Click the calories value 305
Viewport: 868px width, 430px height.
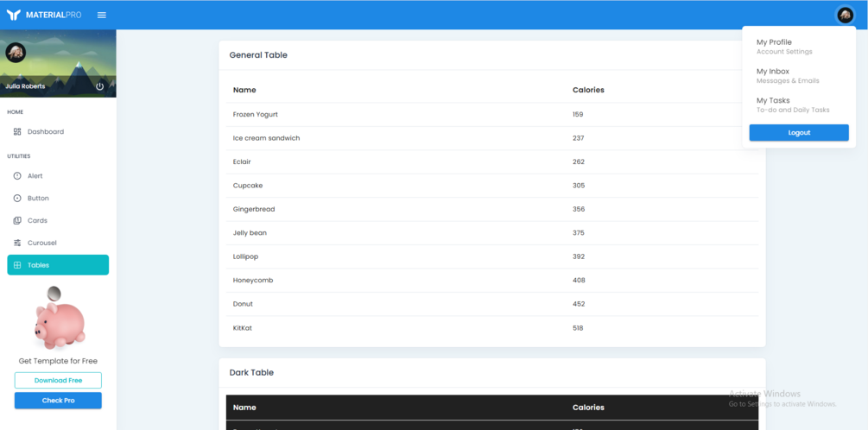[579, 186]
